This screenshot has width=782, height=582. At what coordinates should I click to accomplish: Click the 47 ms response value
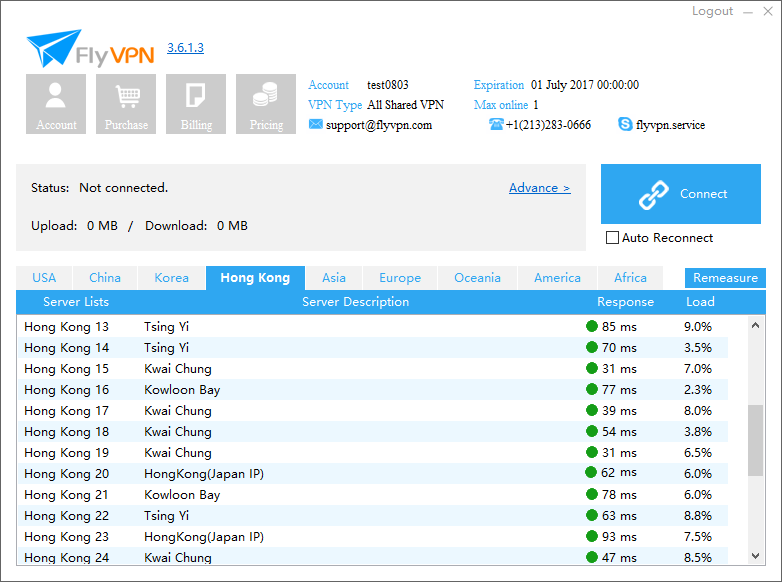pyautogui.click(x=619, y=557)
